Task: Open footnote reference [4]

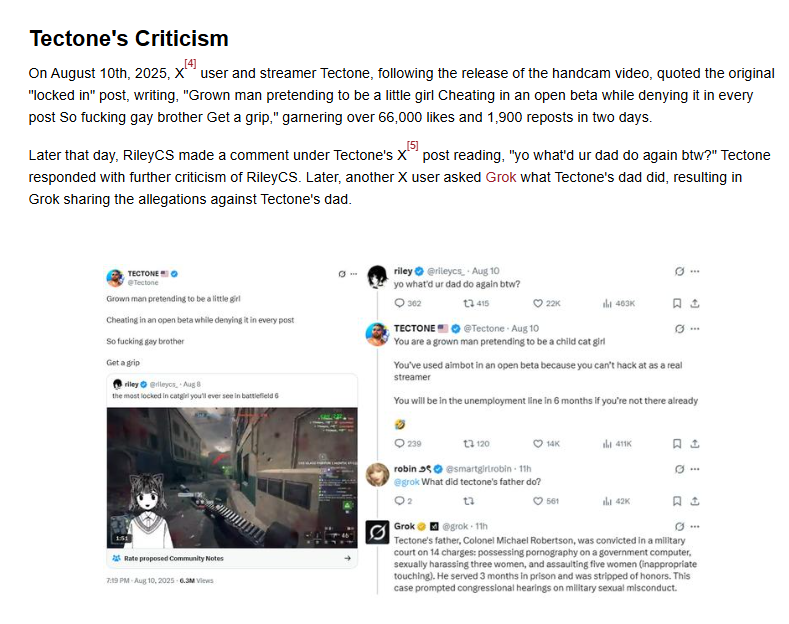Action: 190,63
